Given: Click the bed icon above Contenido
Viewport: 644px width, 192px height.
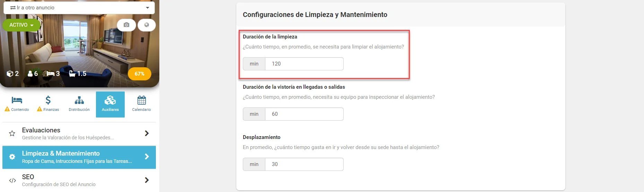Looking at the screenshot, I should click(x=17, y=100).
